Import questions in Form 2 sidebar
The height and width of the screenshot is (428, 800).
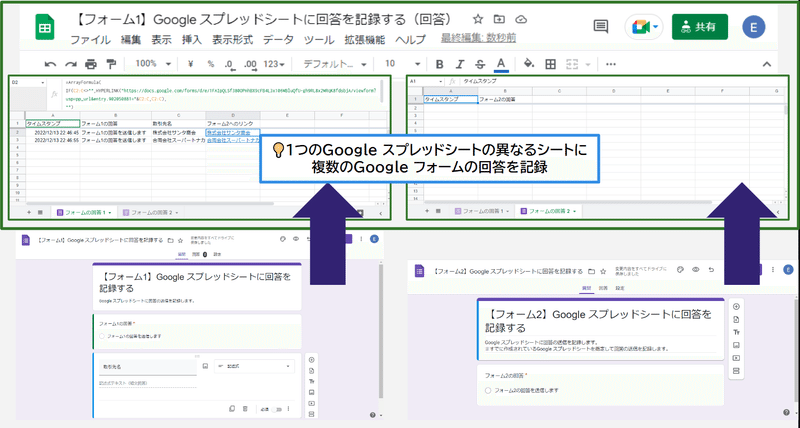pos(736,320)
